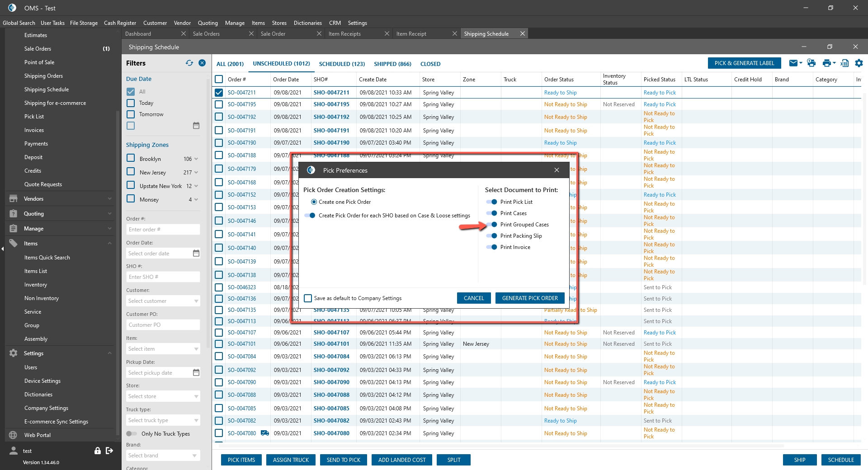The image size is (868, 470).
Task: Click the GENERATE PICK ORDER button
Action: pyautogui.click(x=530, y=298)
